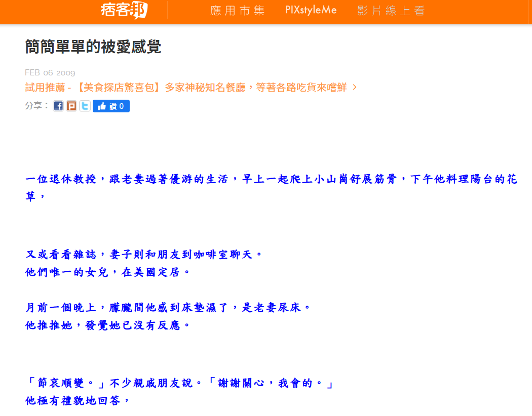Click the quote line starting 「節哀順變。」
The height and width of the screenshot is (416, 532).
(180, 383)
